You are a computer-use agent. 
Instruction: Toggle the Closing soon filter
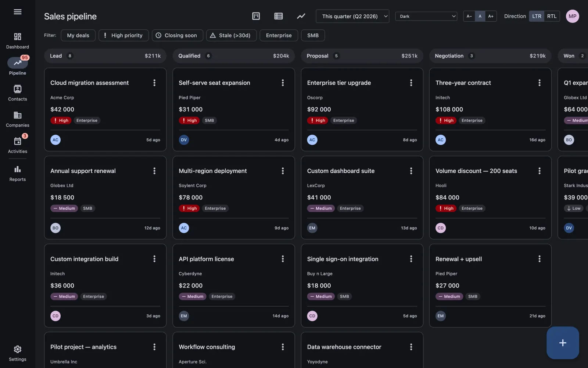pos(178,35)
